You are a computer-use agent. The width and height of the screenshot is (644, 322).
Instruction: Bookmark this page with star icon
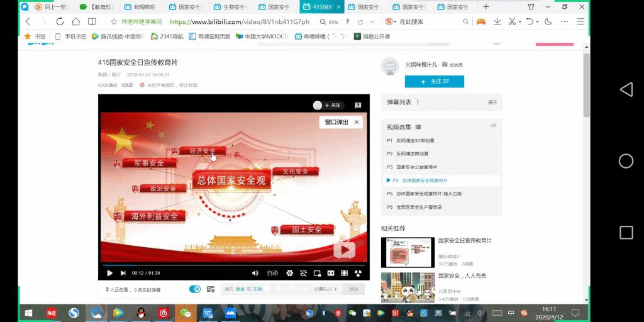pos(114,22)
